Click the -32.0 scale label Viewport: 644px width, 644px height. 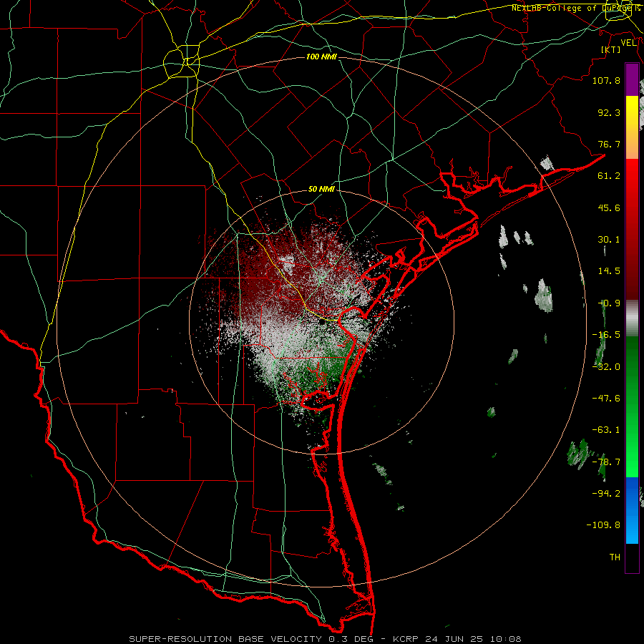pyautogui.click(x=606, y=367)
